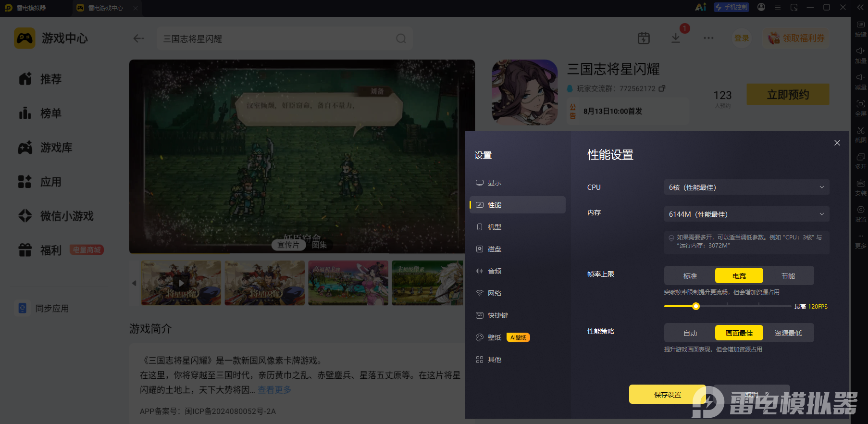
Task: Adjust the FPS limit slider handle
Action: [x=696, y=306]
